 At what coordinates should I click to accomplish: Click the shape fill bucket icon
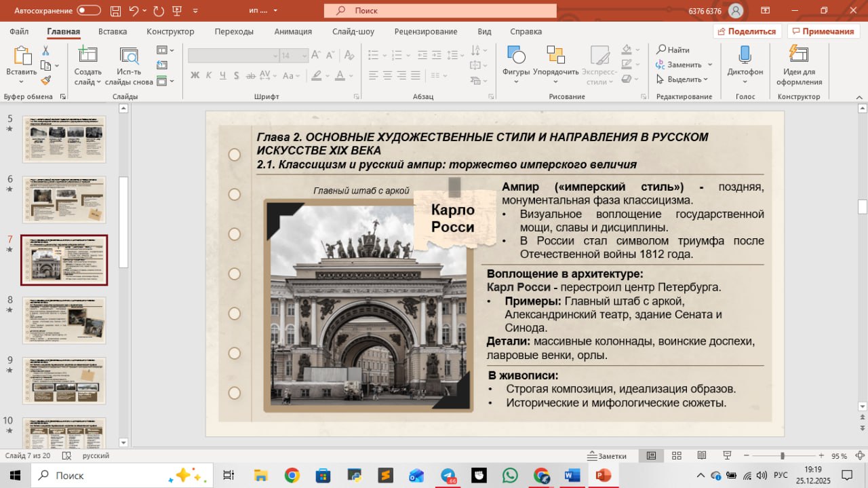[625, 50]
